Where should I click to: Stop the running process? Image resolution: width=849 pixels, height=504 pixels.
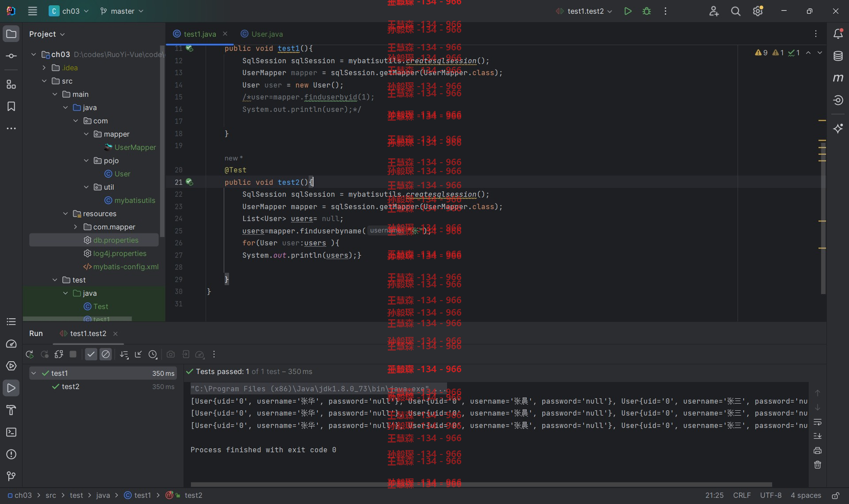pyautogui.click(x=73, y=354)
